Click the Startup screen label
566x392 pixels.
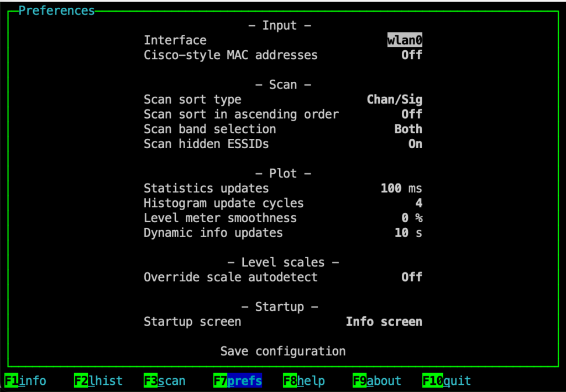(x=192, y=321)
